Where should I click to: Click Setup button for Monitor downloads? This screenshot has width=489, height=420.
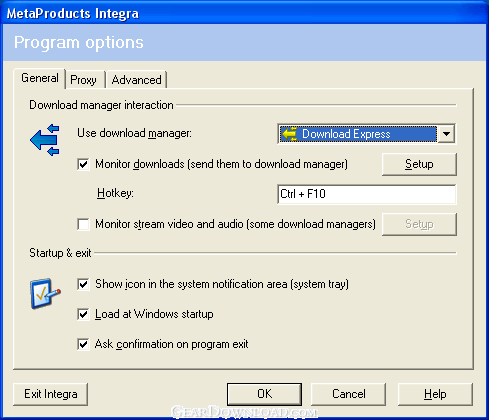click(419, 164)
